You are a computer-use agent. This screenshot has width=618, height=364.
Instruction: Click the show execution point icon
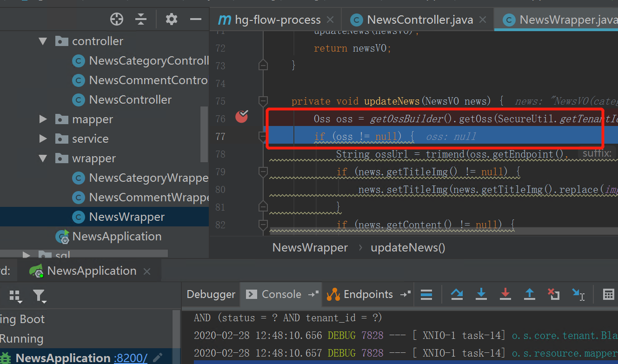(x=426, y=294)
